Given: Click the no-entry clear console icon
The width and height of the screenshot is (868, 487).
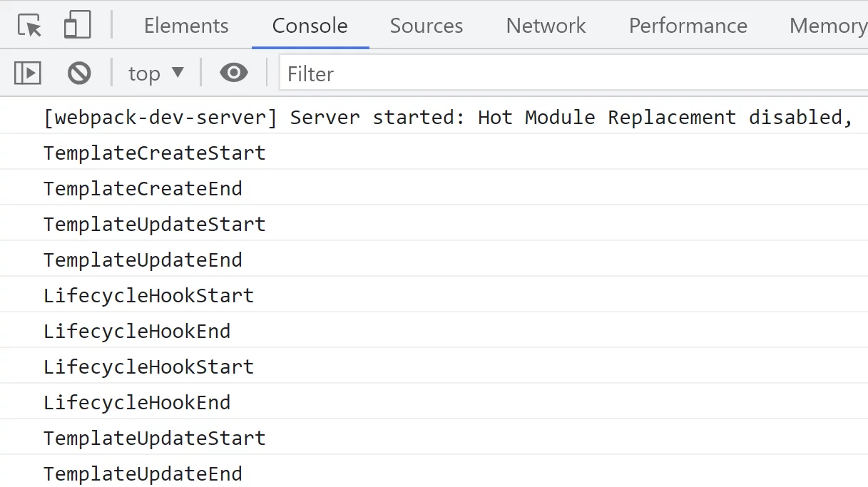Looking at the screenshot, I should [78, 72].
